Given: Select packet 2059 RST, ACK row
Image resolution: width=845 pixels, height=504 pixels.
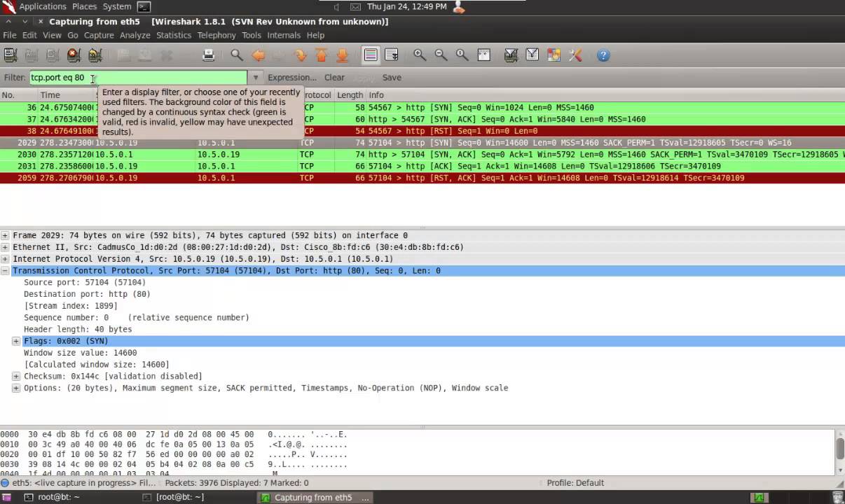Looking at the screenshot, I should tap(422, 178).
